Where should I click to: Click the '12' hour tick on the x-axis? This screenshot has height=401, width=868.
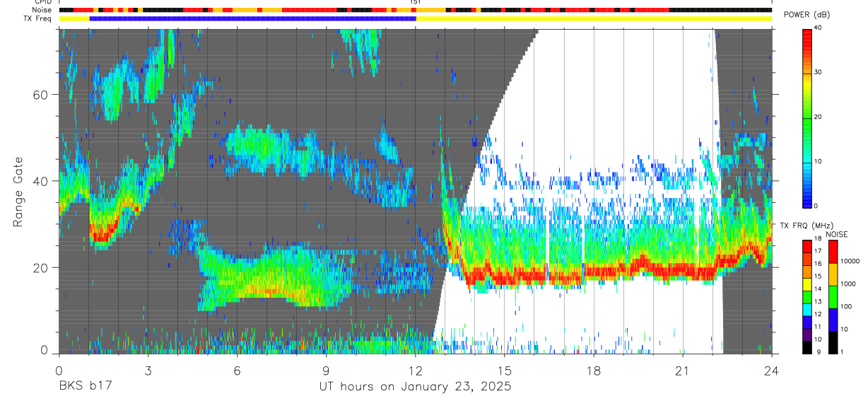tap(415, 371)
